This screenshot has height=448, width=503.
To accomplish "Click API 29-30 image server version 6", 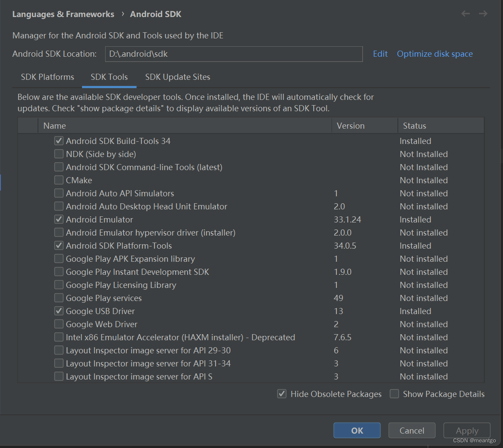I will [336, 350].
